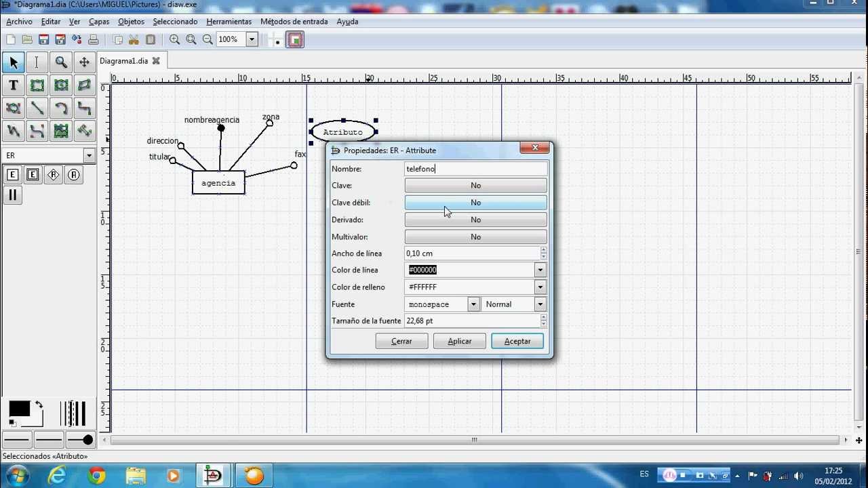Screen dimensions: 868x488
Task: Open the zoom percentage dropdown
Action: point(252,39)
